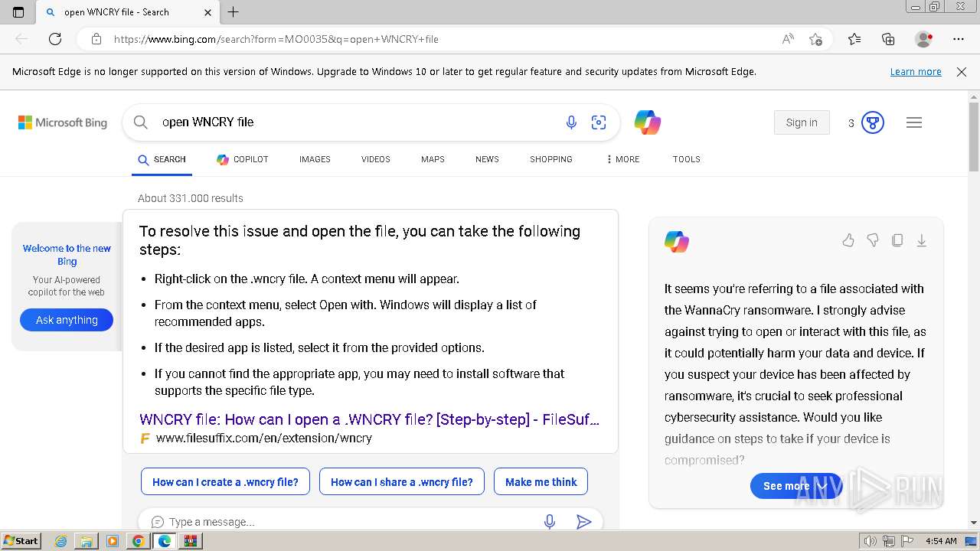This screenshot has height=551, width=980.
Task: Click How can I share a .wncry file
Action: pos(402,482)
